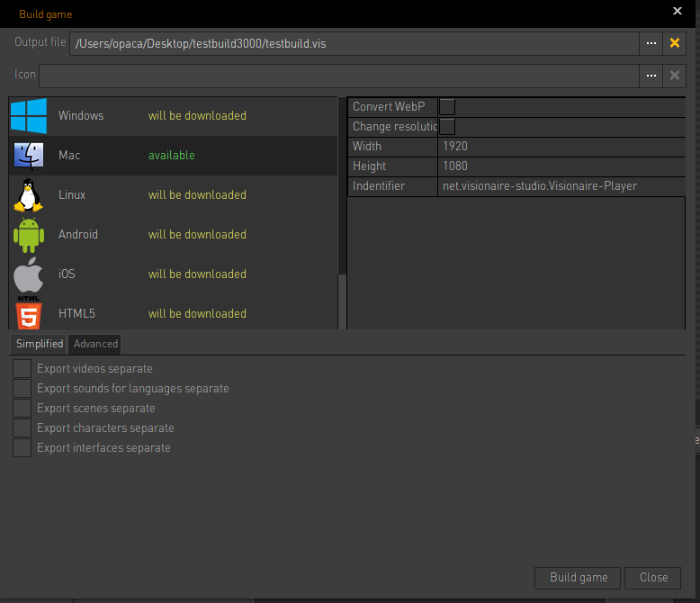Click the Linux penguin icon
Viewport: 700px width, 603px height.
(29, 195)
